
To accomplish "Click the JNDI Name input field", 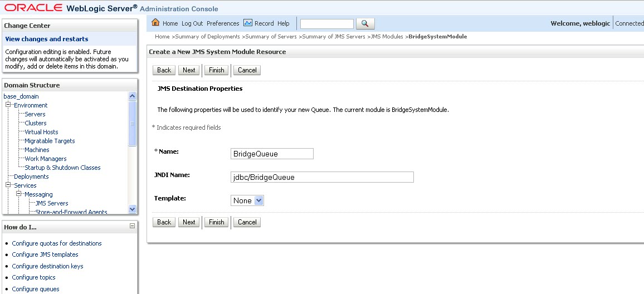I will point(322,177).
